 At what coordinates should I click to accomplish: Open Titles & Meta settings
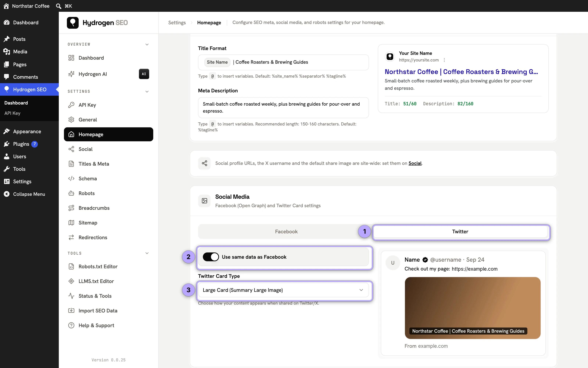109,164
